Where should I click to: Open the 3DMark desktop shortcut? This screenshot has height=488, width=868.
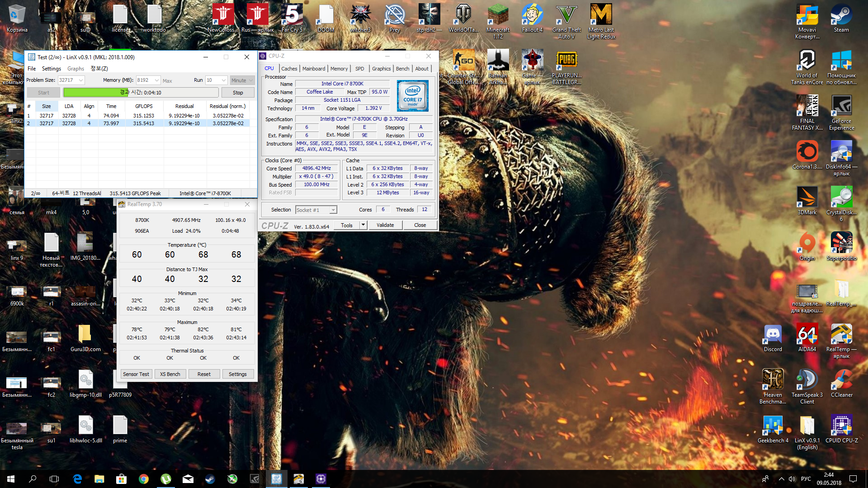tap(807, 198)
